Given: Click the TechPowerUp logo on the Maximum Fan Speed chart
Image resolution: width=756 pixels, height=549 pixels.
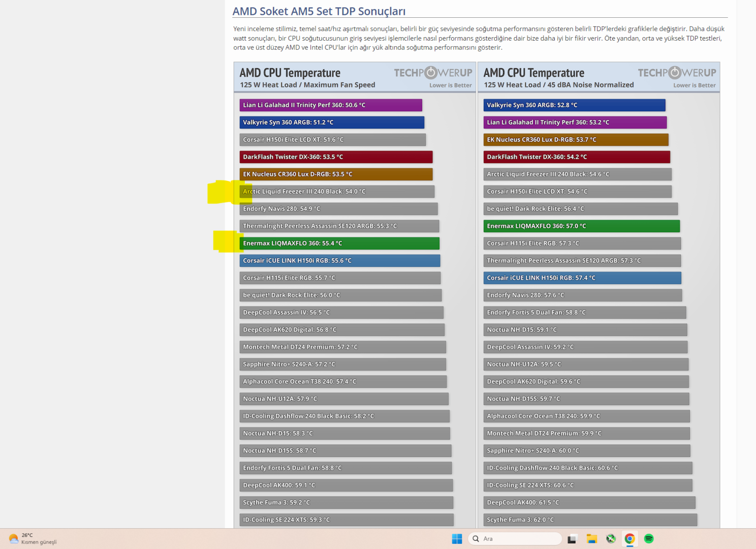Looking at the screenshot, I should 433,73.
